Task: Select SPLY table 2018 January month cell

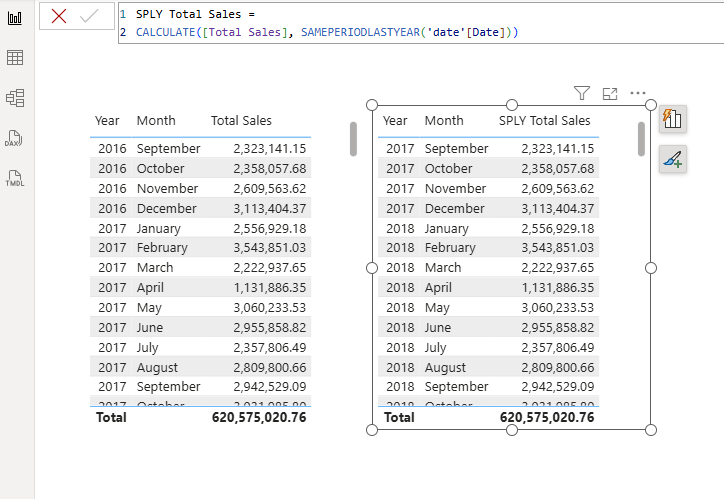Action: (x=446, y=228)
